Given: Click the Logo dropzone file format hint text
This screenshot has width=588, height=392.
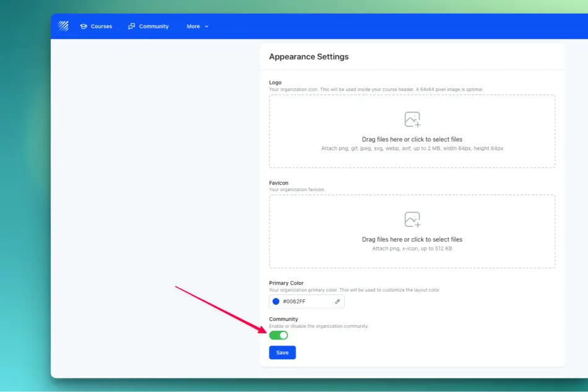Looking at the screenshot, I should pos(412,148).
